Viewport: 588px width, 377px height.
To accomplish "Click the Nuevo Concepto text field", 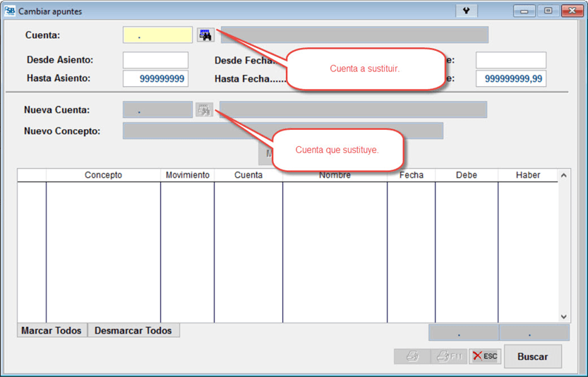I will 282,131.
